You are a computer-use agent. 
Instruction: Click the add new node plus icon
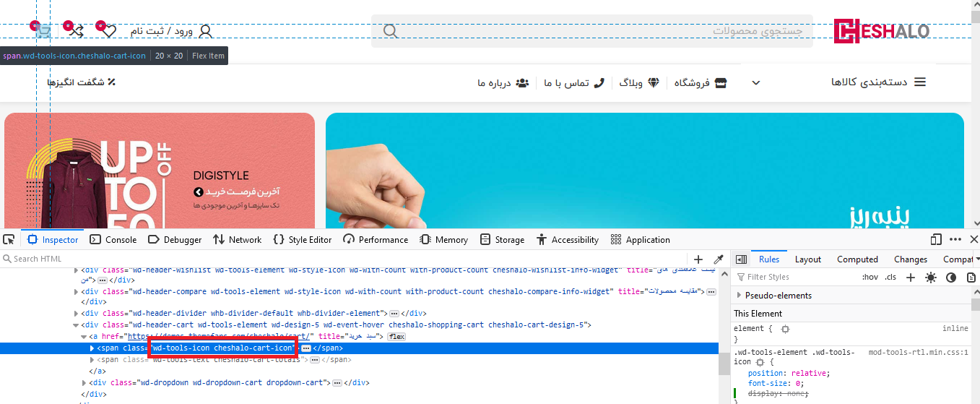698,259
